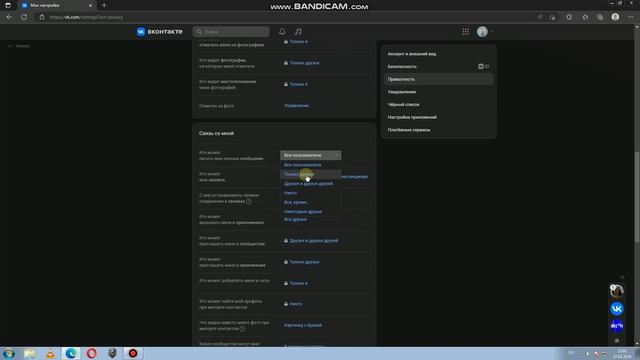
Task: Click the page vertical scrollbar
Action: pos(637,198)
